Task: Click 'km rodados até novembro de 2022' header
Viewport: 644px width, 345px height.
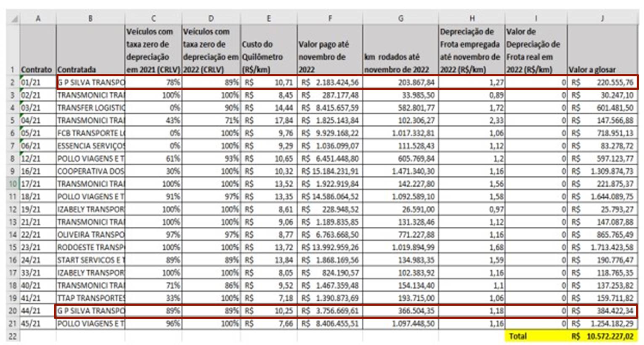Action: 400,50
